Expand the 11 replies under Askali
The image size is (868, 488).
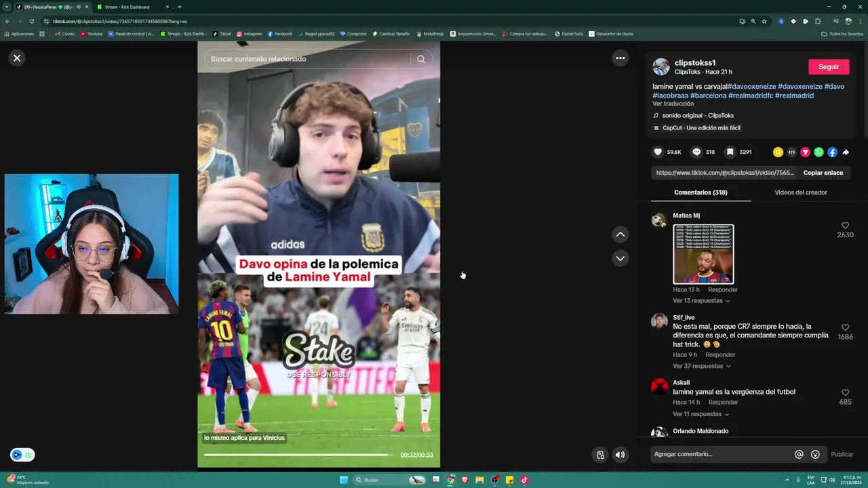701,414
